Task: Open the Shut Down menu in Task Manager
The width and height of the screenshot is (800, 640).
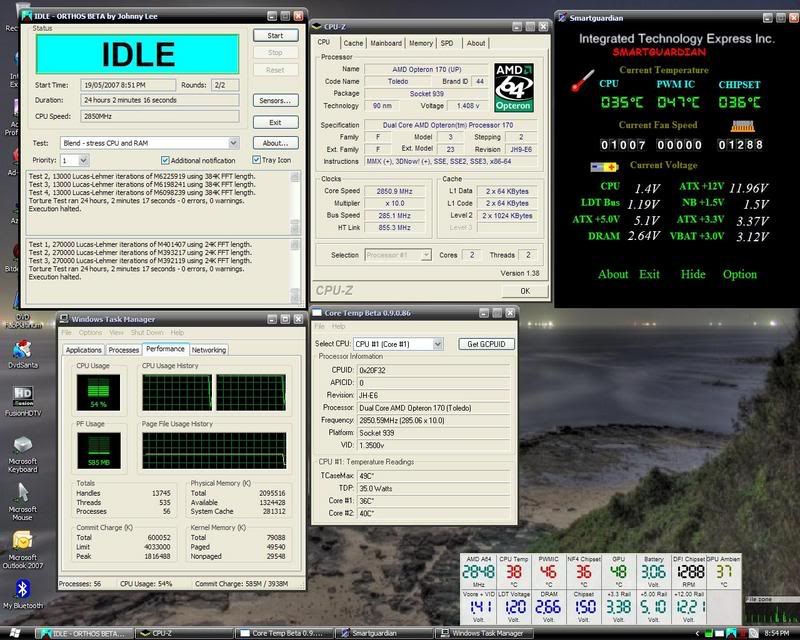Action: click(147, 332)
